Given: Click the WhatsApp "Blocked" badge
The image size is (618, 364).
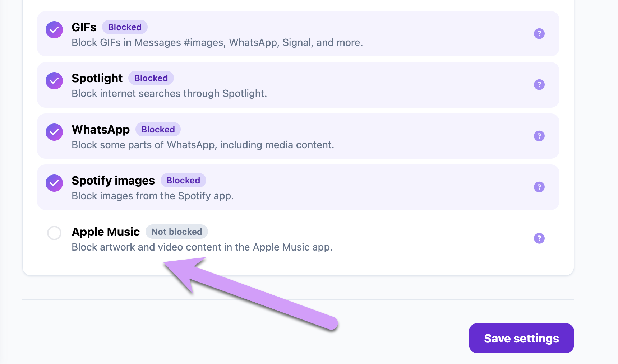Looking at the screenshot, I should pyautogui.click(x=158, y=130).
